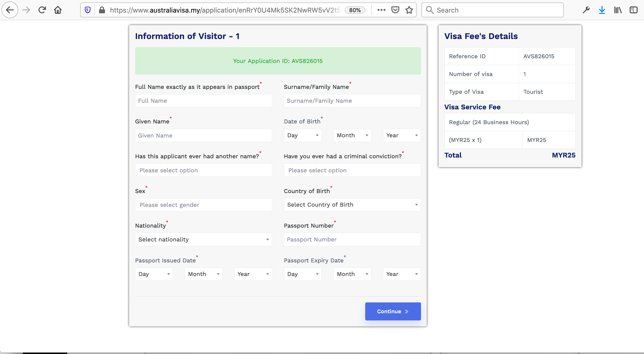Click the address bar URL

pos(225,10)
